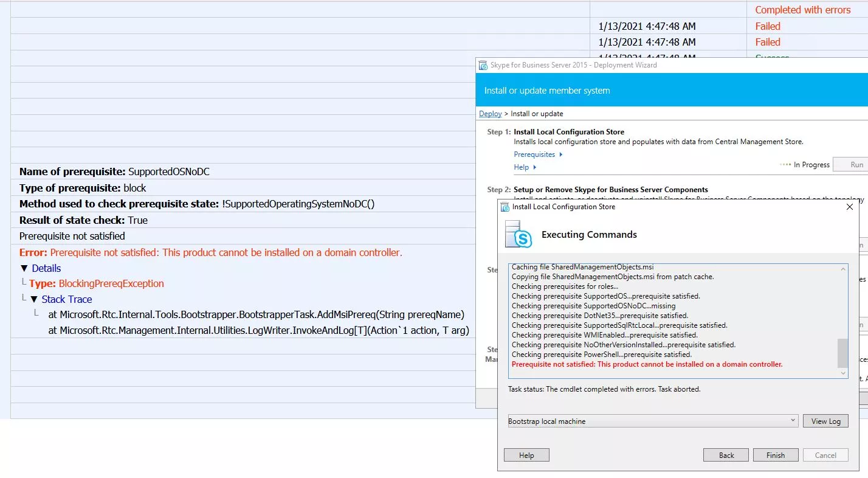This screenshot has width=868, height=478.
Task: Click the 'Task status: The cmdlet completed with errors' text
Action: [x=604, y=389]
